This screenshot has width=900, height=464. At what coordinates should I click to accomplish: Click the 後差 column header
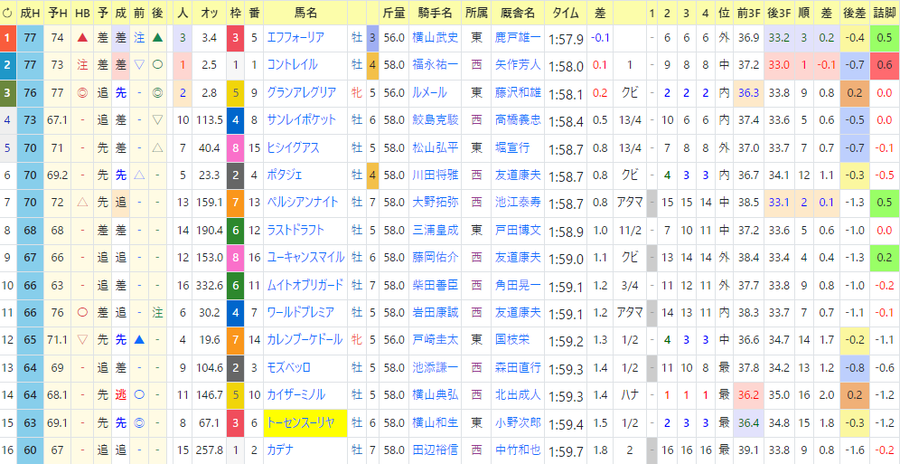pyautogui.click(x=855, y=13)
